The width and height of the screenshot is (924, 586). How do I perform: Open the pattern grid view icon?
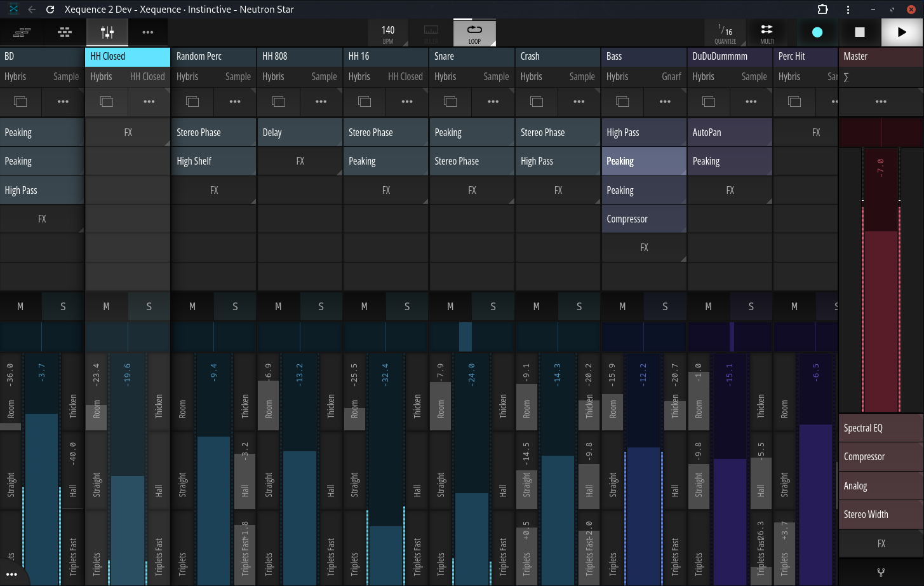pos(64,32)
